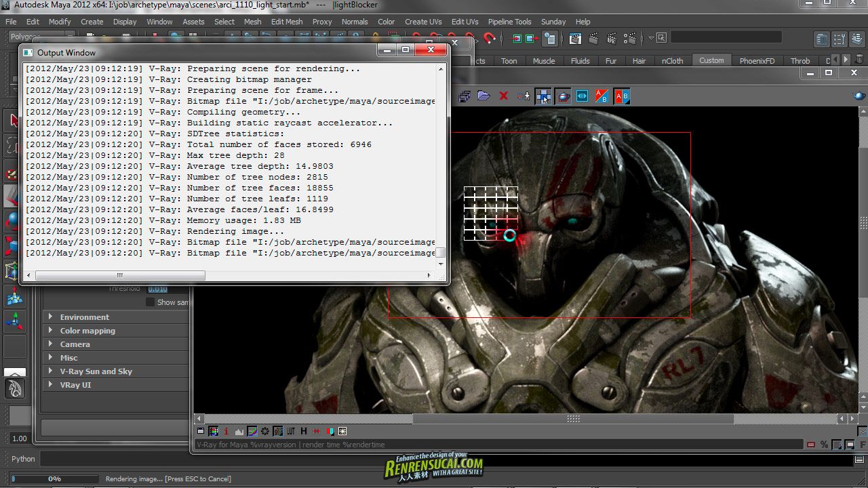The height and width of the screenshot is (488, 868).
Task: Toggle color corrections icon in bottom toolbar
Action: point(214,431)
